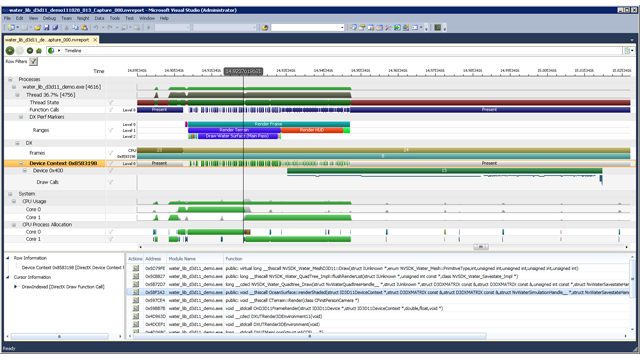Click the timeline horizontal scrollbar thumb
640x360 pixels.
point(481,247)
